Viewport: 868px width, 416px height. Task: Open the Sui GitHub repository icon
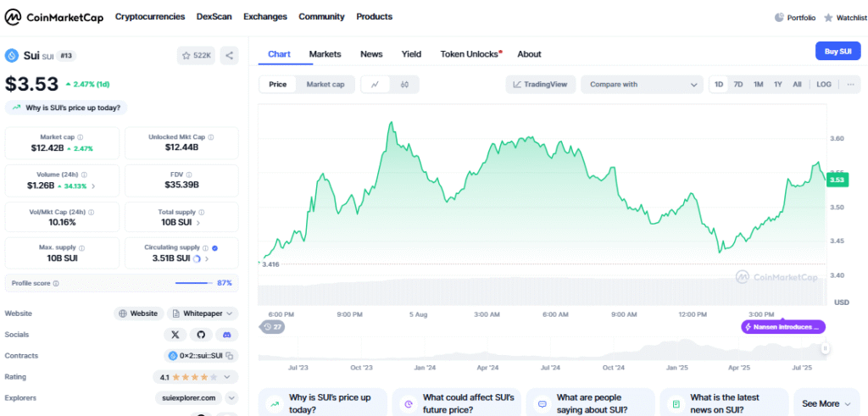200,335
